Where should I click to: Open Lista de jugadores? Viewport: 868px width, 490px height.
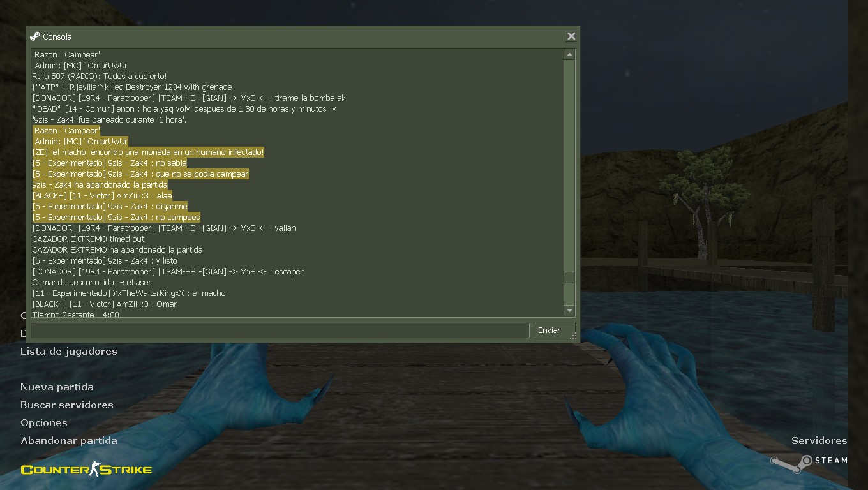click(69, 352)
